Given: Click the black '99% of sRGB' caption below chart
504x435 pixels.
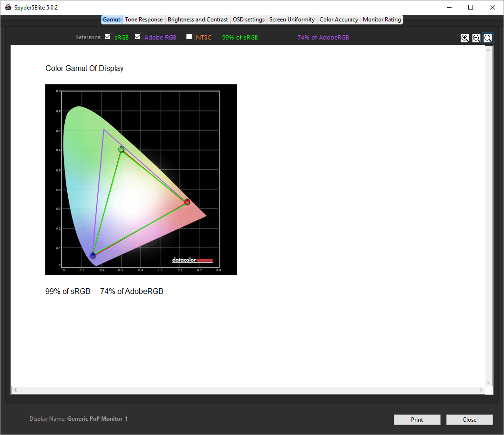Looking at the screenshot, I should tap(68, 291).
